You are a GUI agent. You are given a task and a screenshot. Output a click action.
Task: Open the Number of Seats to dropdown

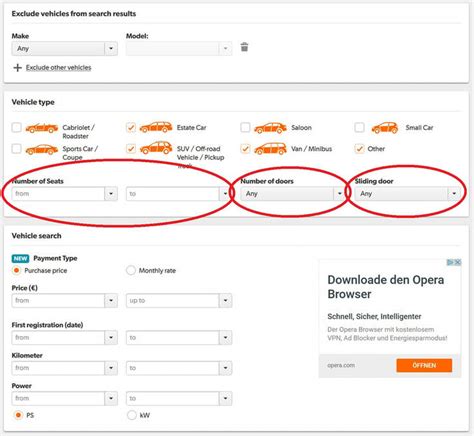coord(179,194)
